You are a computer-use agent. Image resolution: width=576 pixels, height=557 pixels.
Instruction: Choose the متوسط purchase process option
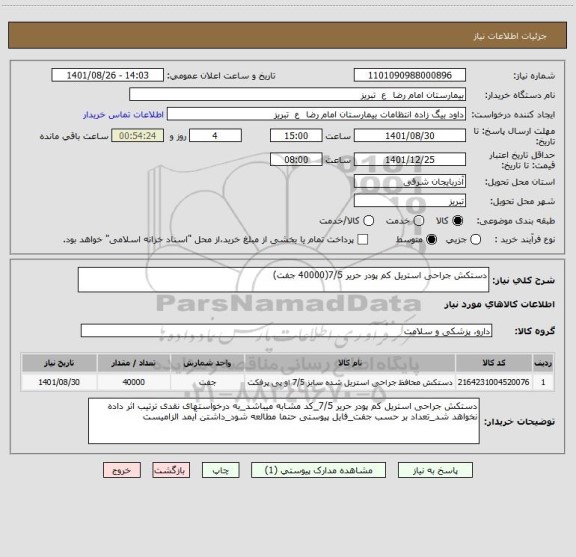(431, 240)
